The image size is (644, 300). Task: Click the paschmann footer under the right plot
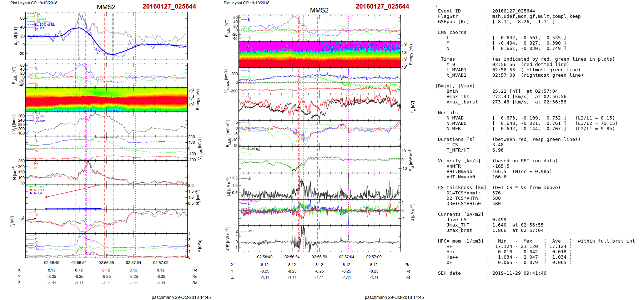[x=394, y=297]
